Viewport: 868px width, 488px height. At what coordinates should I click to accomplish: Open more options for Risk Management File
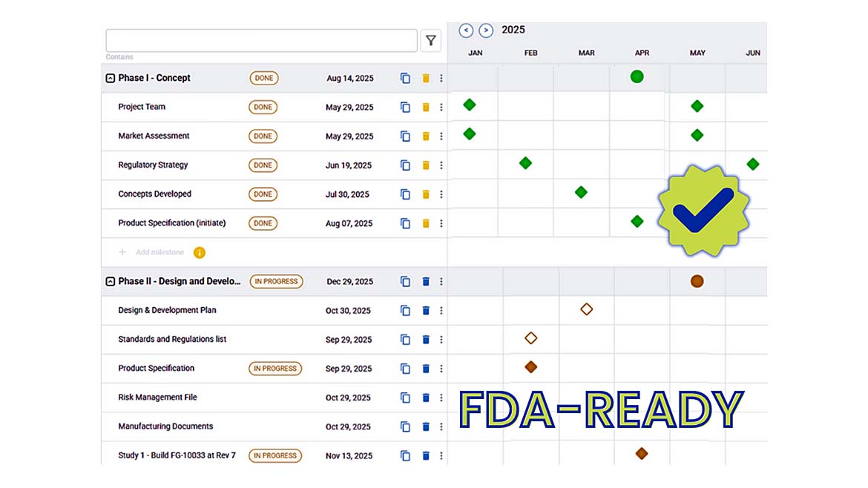coord(441,398)
